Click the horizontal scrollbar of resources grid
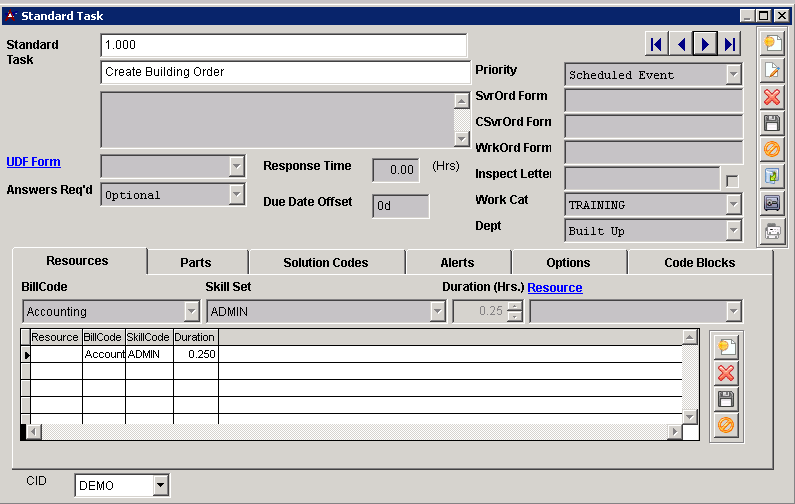The height and width of the screenshot is (504, 795). point(350,431)
